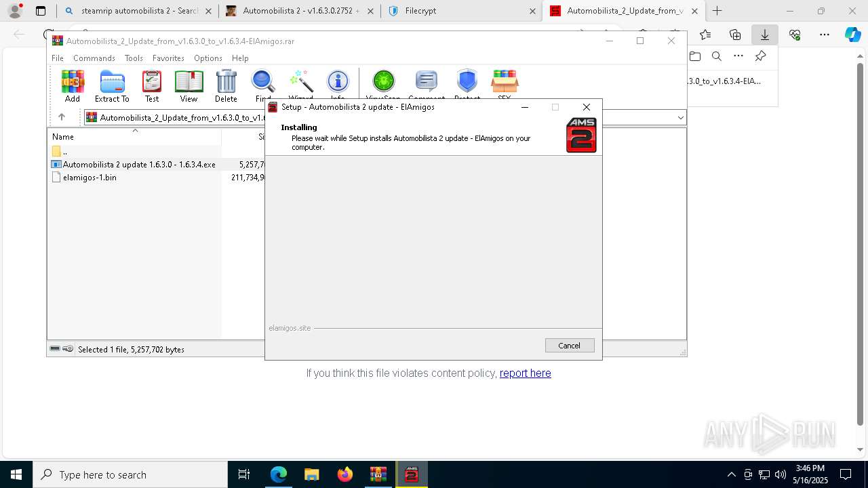Screen dimensions: 868x488
Task: Open the Browser essentials heart icon
Action: click(795, 35)
